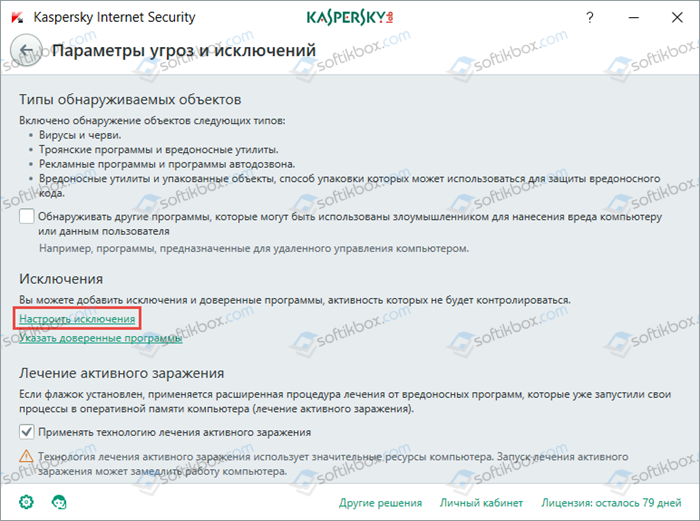Click 'Рекламные программы и программы автодозвона.'

click(x=167, y=164)
